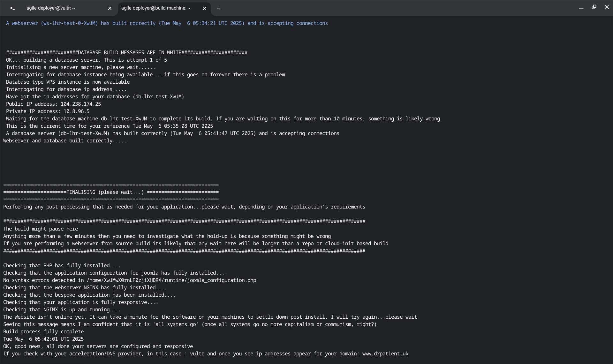Click the webserver name ws-lhr-test-0-XwJM

(x=69, y=23)
